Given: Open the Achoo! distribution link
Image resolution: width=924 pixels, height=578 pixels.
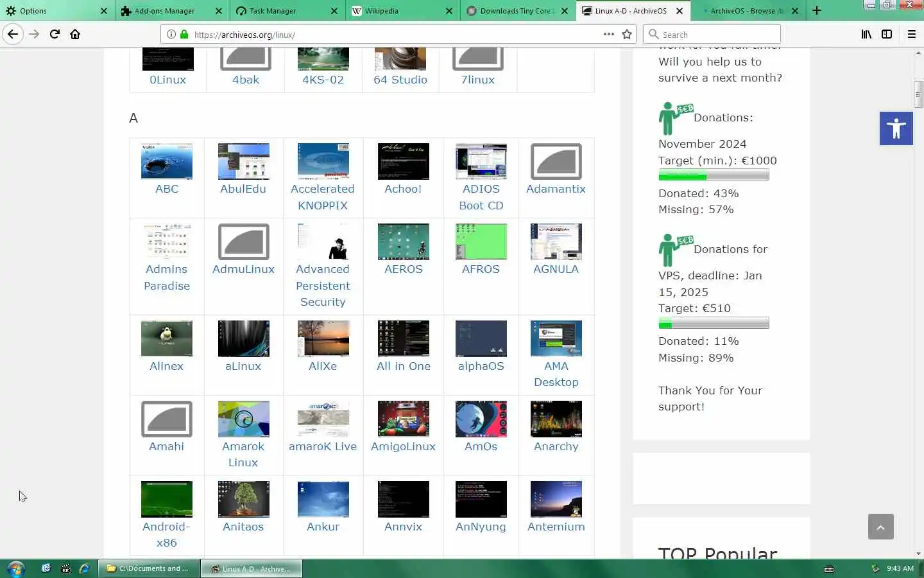Looking at the screenshot, I should pyautogui.click(x=403, y=189).
